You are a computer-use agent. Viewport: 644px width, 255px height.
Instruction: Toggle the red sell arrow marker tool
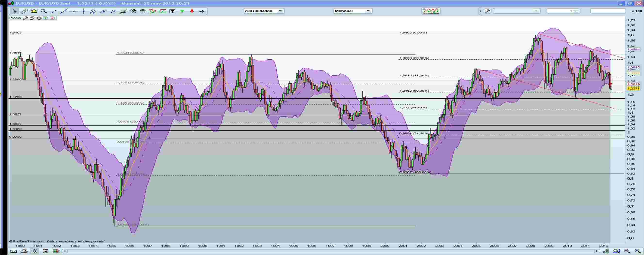click(x=192, y=11)
